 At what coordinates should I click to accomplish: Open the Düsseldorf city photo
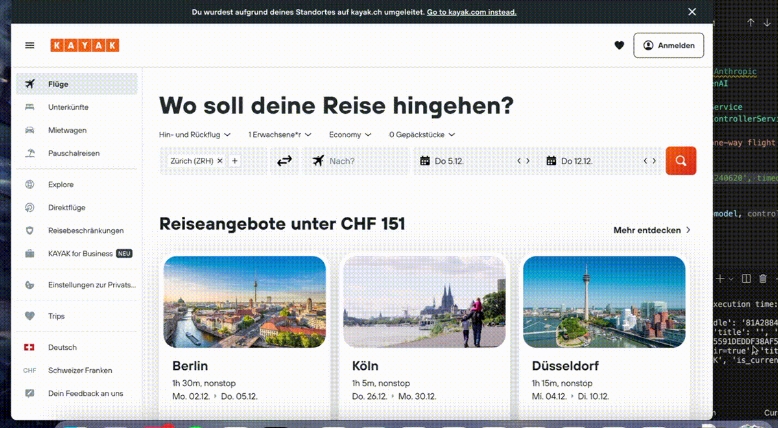click(604, 302)
